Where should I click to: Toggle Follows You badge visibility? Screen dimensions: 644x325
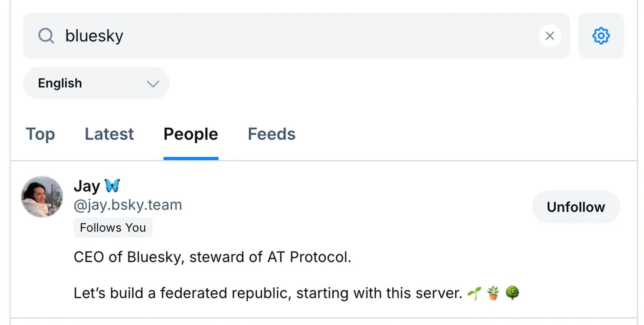coord(112,227)
